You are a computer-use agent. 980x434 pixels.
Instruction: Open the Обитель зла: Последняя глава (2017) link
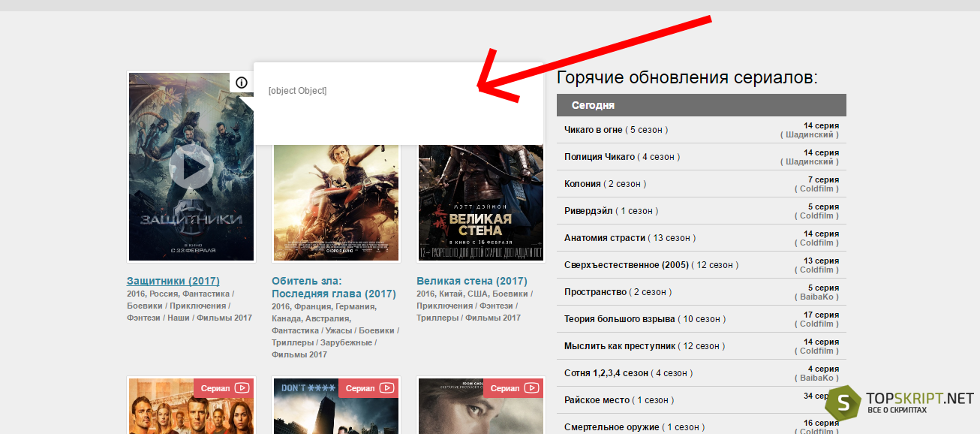pyautogui.click(x=333, y=287)
